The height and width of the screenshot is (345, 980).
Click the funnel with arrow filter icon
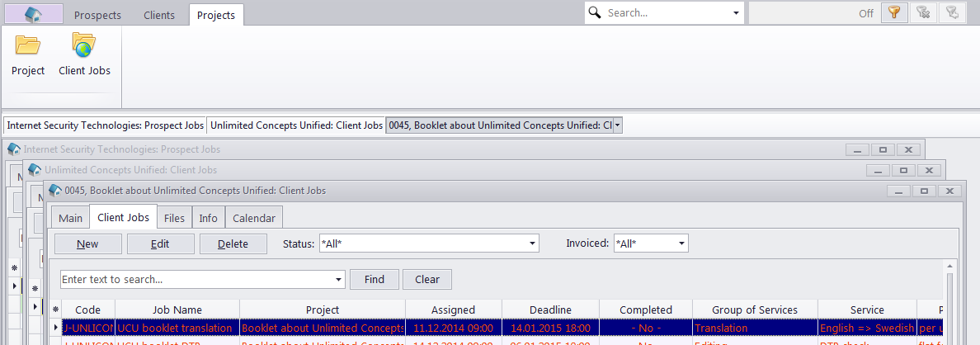pos(953,12)
